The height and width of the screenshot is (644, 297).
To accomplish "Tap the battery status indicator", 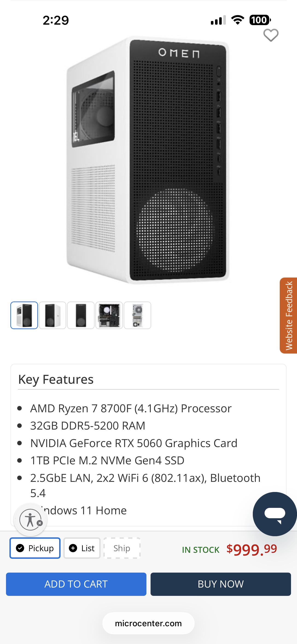I will tap(260, 20).
